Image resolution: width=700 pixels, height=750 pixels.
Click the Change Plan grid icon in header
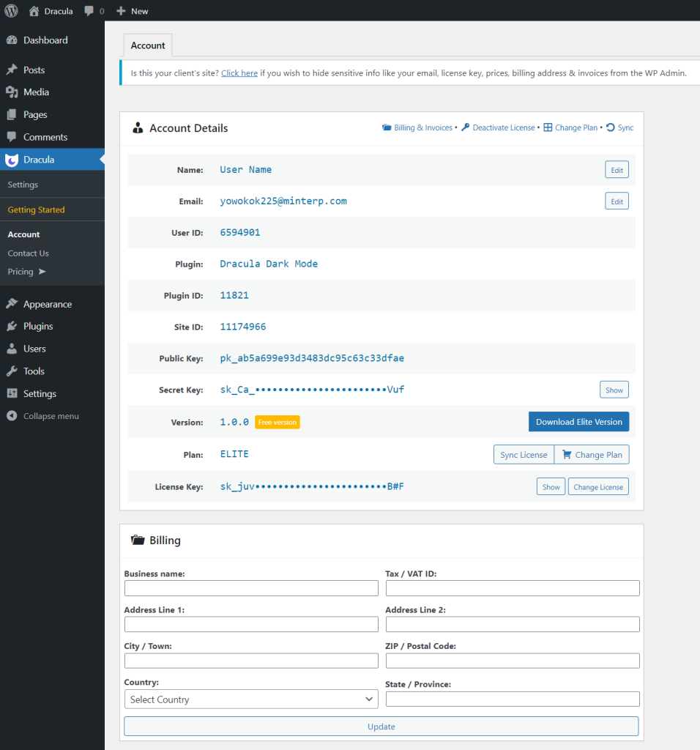coord(548,127)
